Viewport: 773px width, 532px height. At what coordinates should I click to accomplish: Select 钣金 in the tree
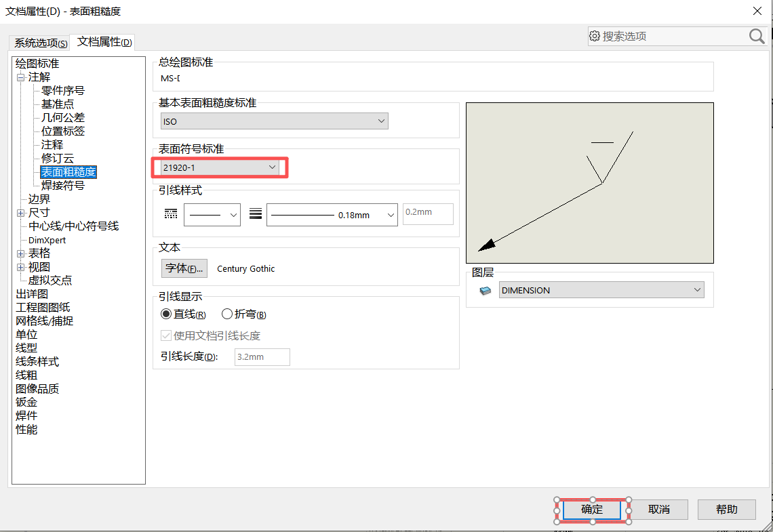pyautogui.click(x=26, y=403)
